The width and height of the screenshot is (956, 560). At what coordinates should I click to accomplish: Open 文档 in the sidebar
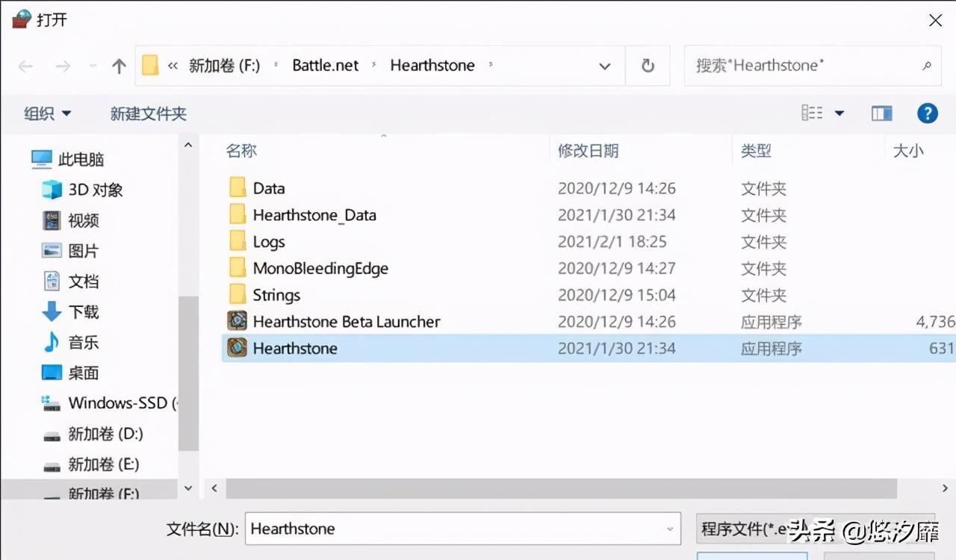(x=71, y=281)
